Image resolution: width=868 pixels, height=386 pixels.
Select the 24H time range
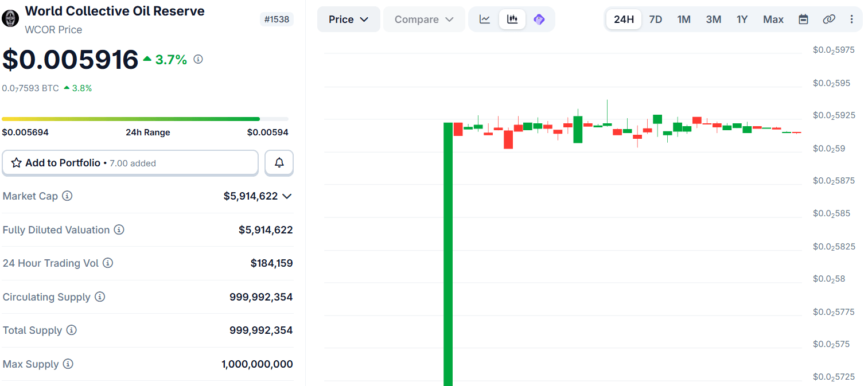click(624, 20)
